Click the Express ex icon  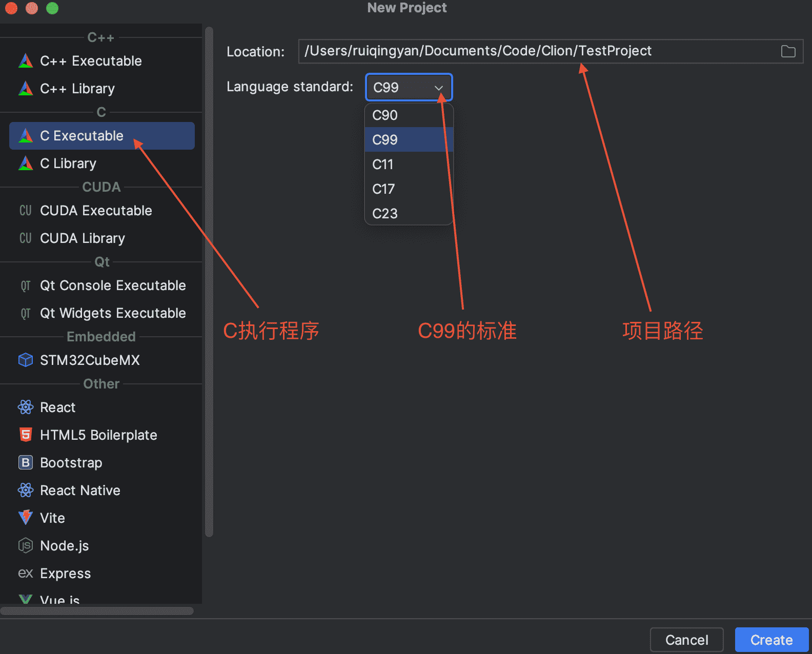click(x=26, y=574)
